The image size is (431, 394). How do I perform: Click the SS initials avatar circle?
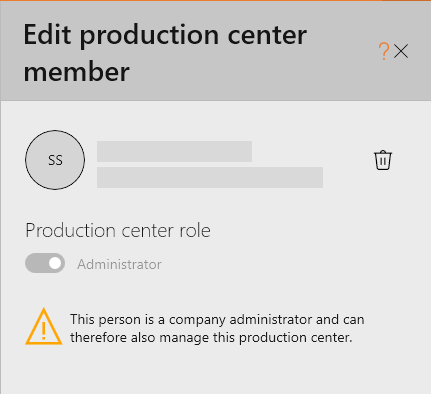(55, 160)
